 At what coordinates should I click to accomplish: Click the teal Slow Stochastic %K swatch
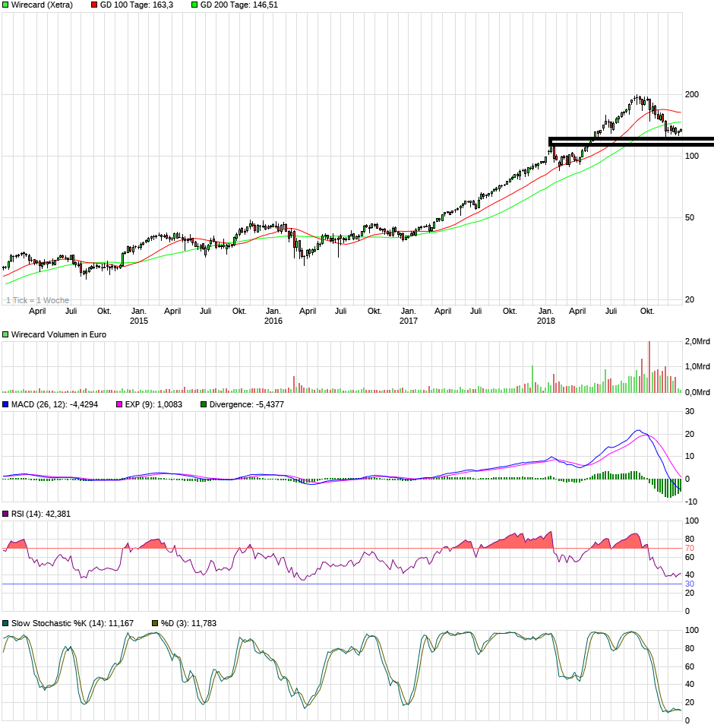[5, 623]
